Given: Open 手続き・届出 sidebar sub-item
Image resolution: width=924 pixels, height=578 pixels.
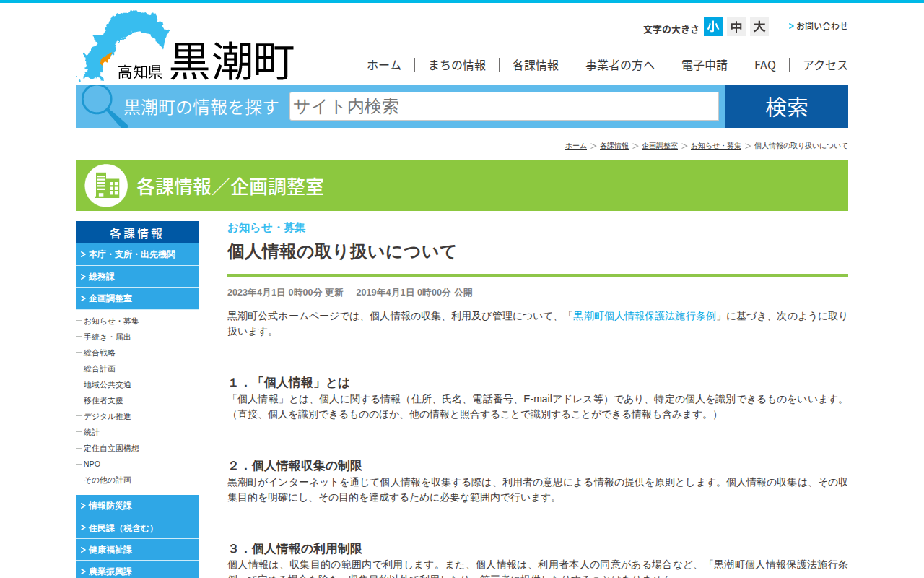Looking at the screenshot, I should 108,337.
